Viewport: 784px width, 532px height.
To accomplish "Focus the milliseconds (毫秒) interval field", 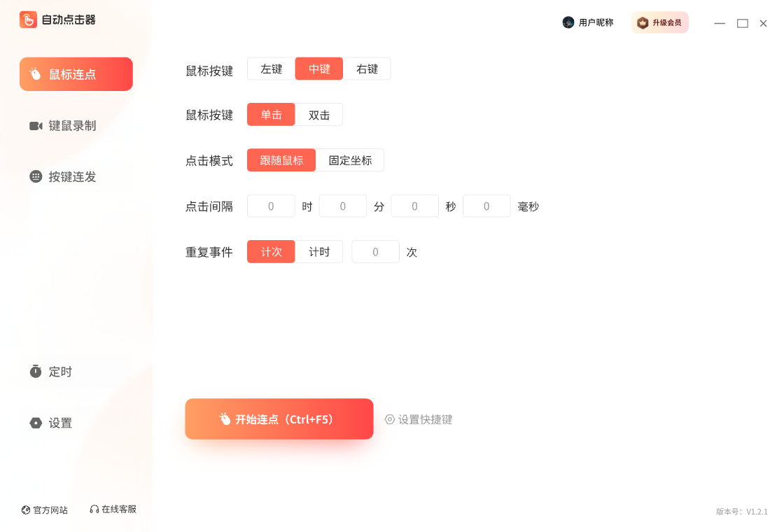I will [x=486, y=206].
